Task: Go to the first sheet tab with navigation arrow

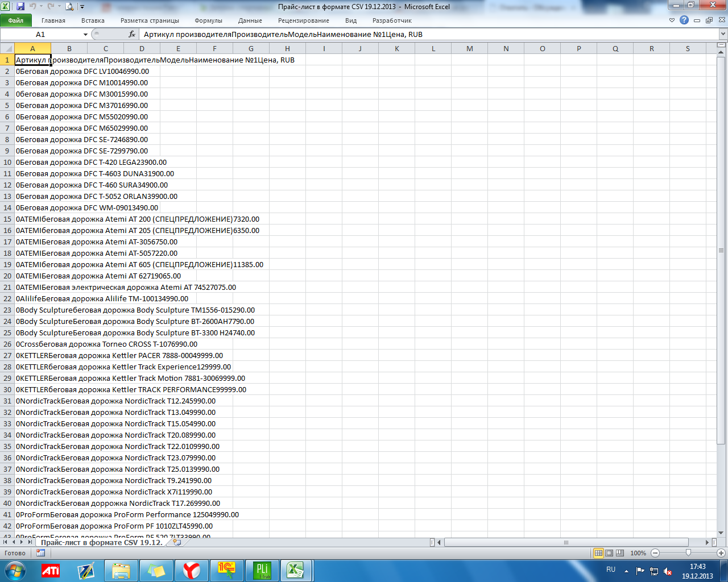Action: tap(6, 542)
